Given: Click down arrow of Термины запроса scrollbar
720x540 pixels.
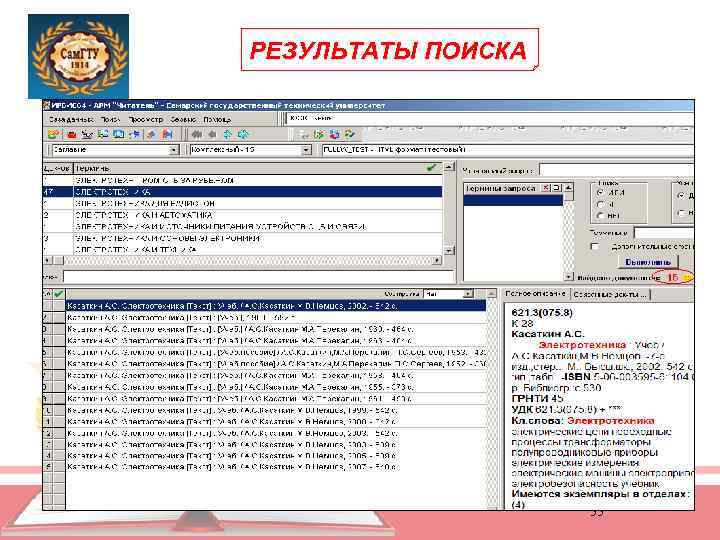Looking at the screenshot, I should point(568,277).
